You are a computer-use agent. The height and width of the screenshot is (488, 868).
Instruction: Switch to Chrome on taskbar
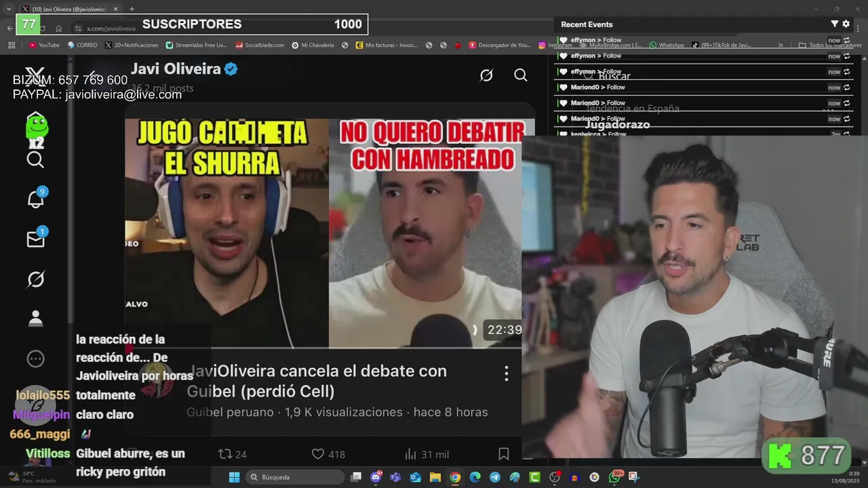tap(455, 477)
